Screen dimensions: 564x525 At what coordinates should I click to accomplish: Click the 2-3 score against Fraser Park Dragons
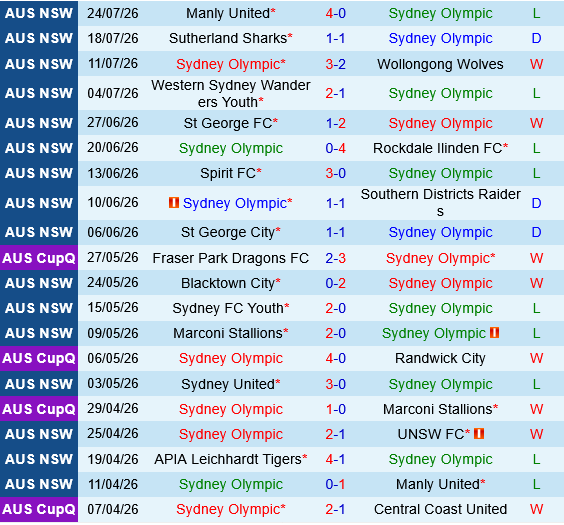click(x=336, y=258)
